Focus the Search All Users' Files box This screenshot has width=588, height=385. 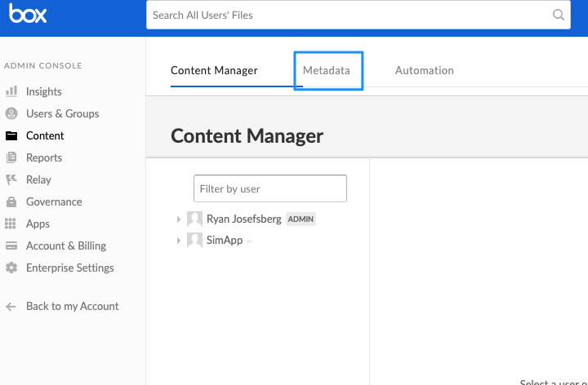(x=347, y=15)
